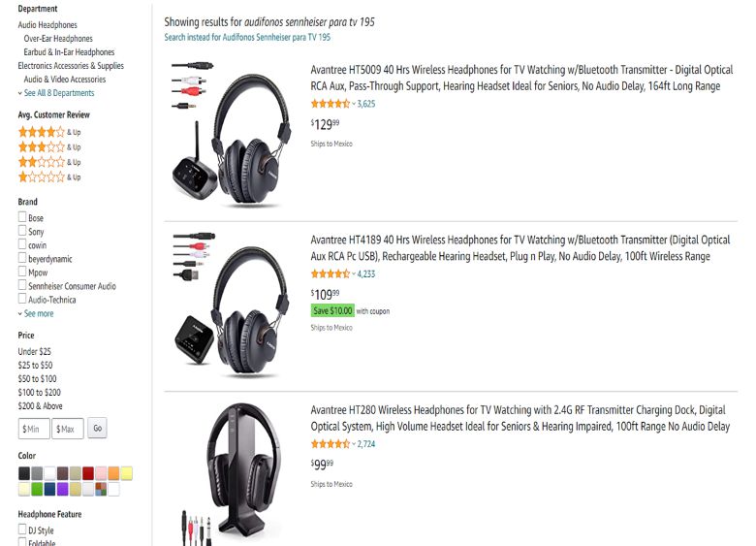Click Avantree HT4189 star rating icons
756x546 pixels.
pyautogui.click(x=330, y=274)
